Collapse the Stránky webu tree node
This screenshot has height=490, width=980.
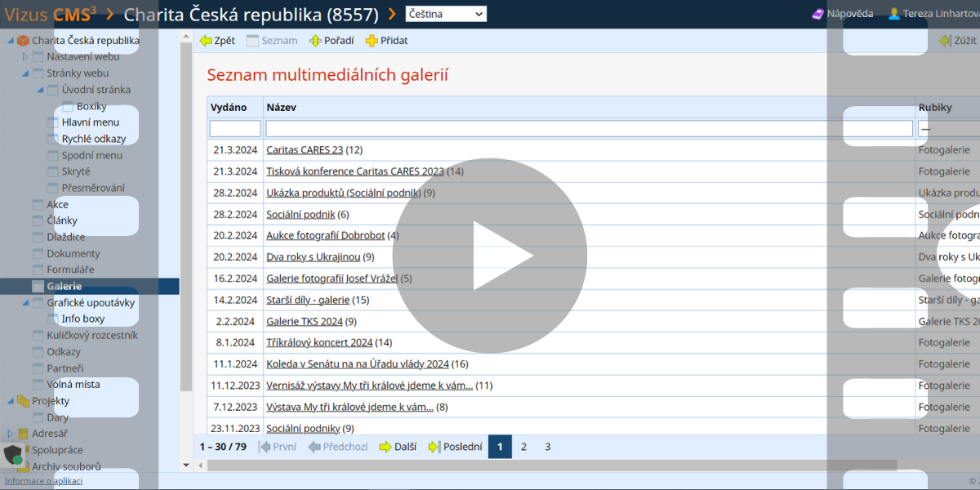[x=24, y=73]
